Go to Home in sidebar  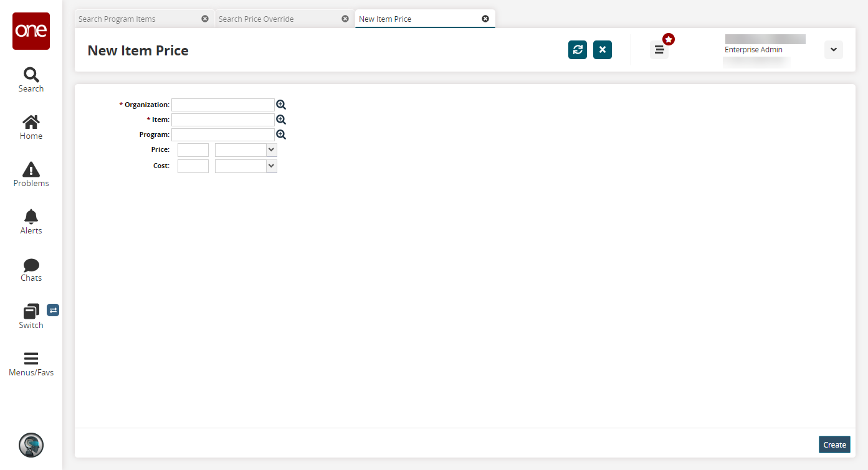click(x=31, y=127)
